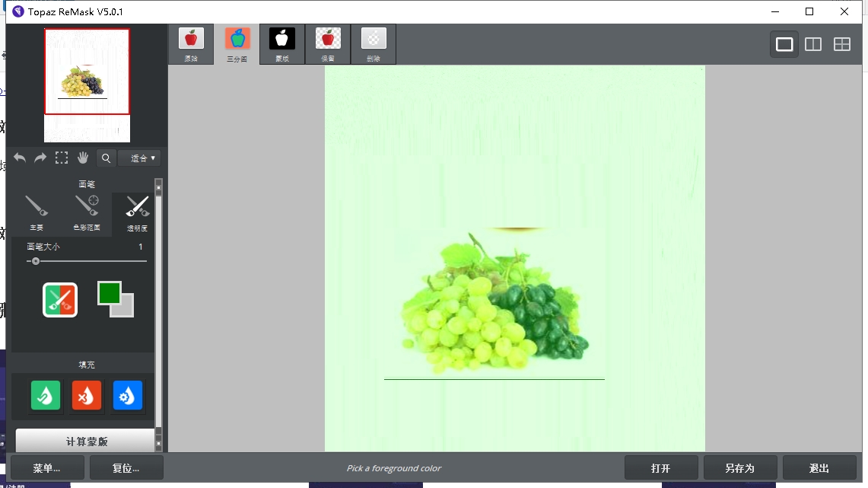The image size is (868, 488).
Task: Click the left panel vertical scrollbar
Action: [x=158, y=314]
